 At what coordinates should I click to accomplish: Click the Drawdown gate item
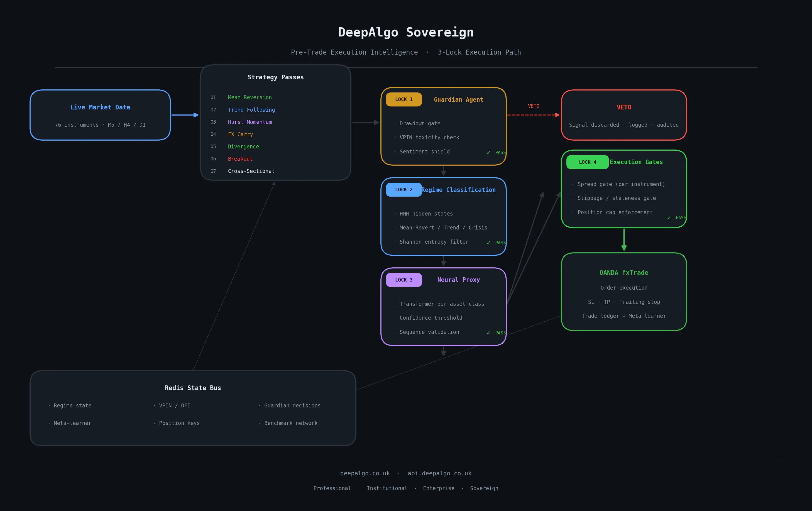click(420, 123)
